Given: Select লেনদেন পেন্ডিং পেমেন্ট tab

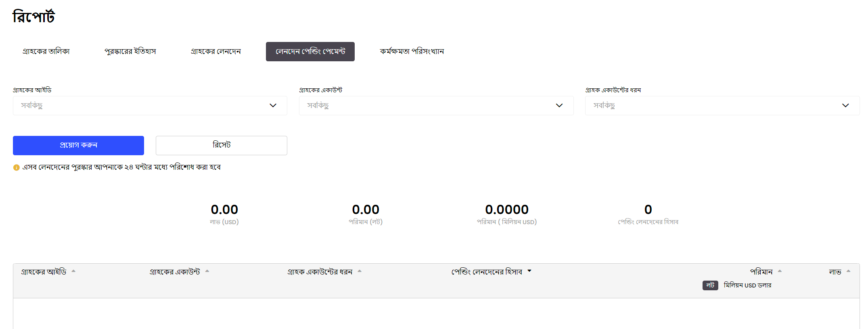Looking at the screenshot, I should click(x=310, y=52).
